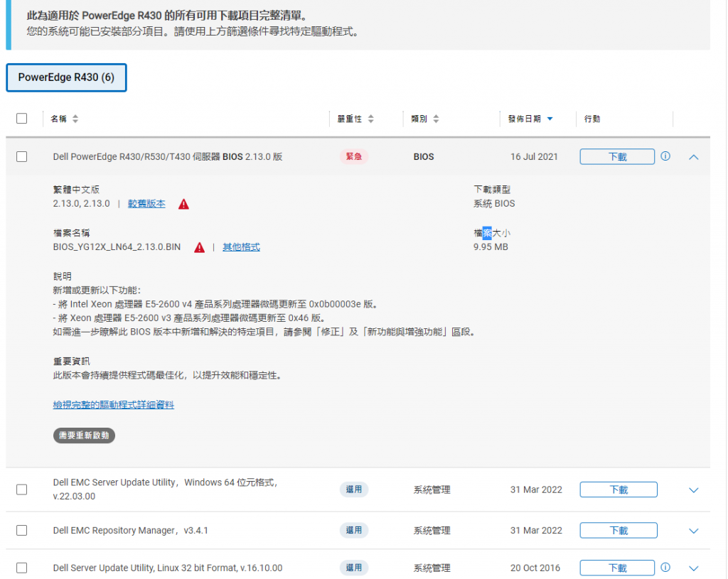This screenshot has height=579, width=728.
Task: Click the 系統 BIOS download type text
Action: coord(494,204)
